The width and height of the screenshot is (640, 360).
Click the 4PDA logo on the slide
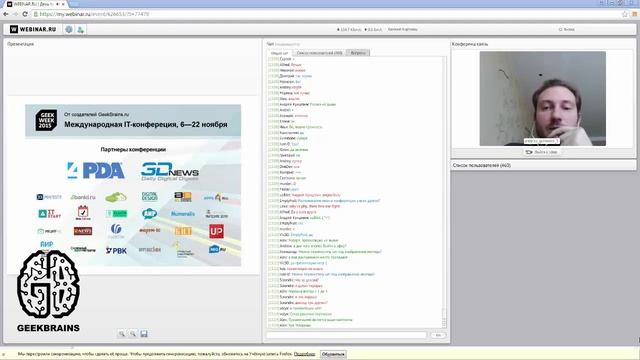96,171
